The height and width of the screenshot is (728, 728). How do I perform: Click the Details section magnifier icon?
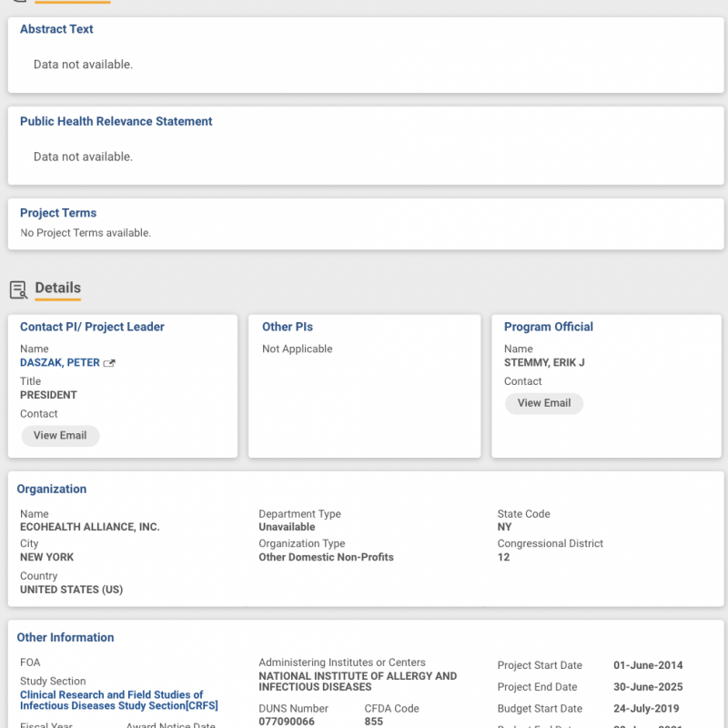[18, 289]
